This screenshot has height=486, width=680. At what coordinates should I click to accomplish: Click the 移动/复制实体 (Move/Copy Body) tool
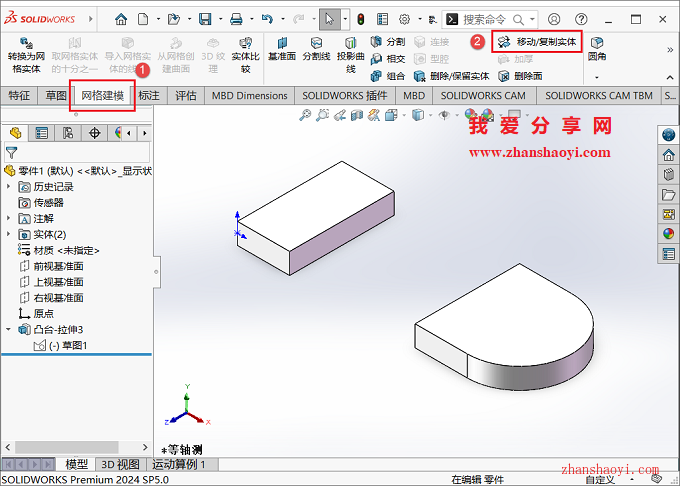coord(537,41)
